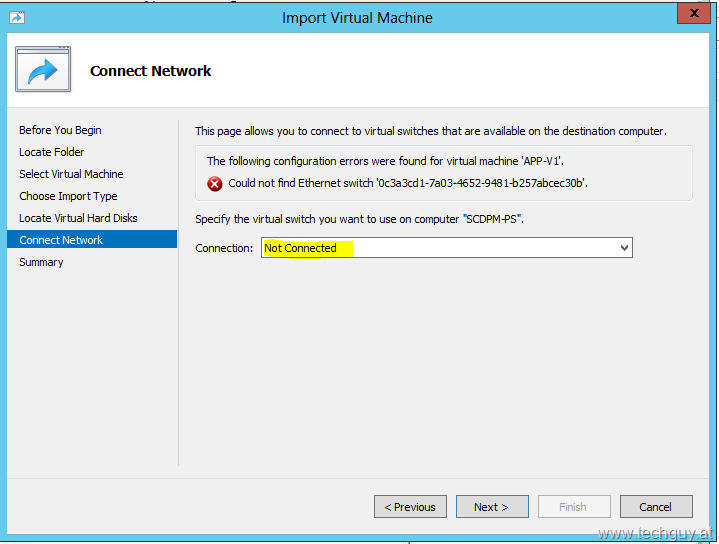Click the Ethernet switch error message text
This screenshot has width=719, height=544.
(x=408, y=183)
